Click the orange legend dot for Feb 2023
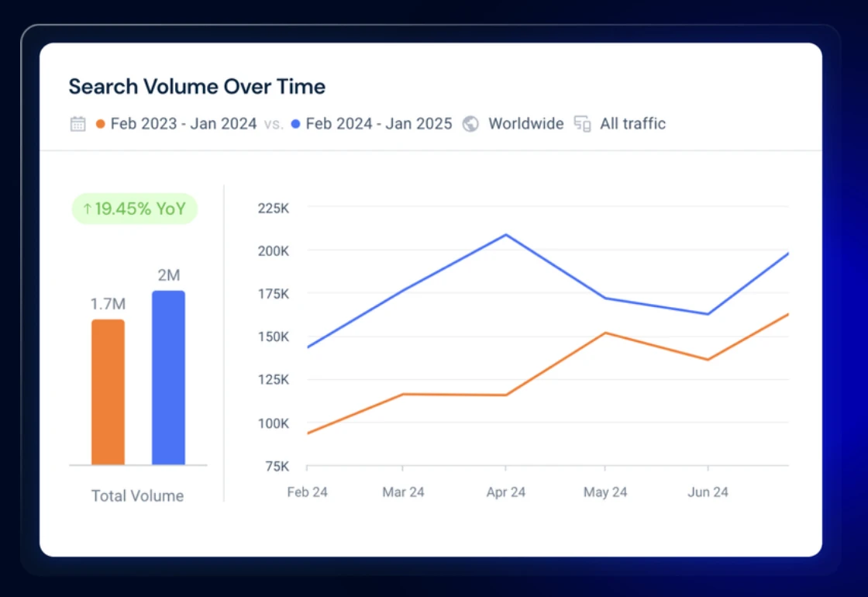This screenshot has width=868, height=597. [100, 123]
